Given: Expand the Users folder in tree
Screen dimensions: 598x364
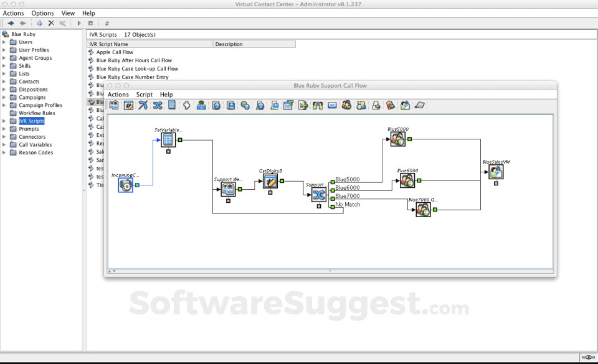Looking at the screenshot, I should [4, 42].
